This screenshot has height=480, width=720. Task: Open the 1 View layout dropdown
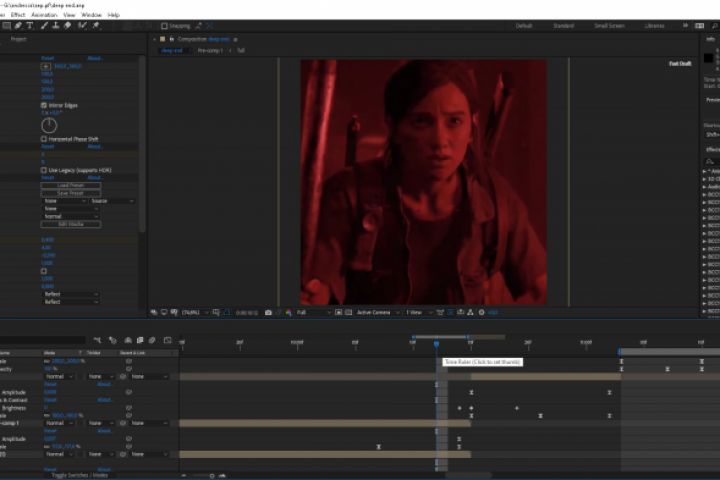tap(418, 313)
